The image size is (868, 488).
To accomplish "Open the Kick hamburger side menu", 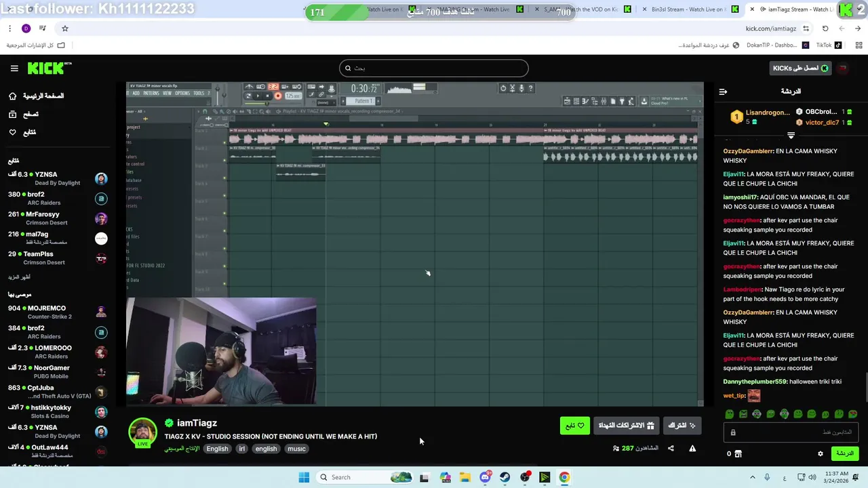I will pos(14,68).
